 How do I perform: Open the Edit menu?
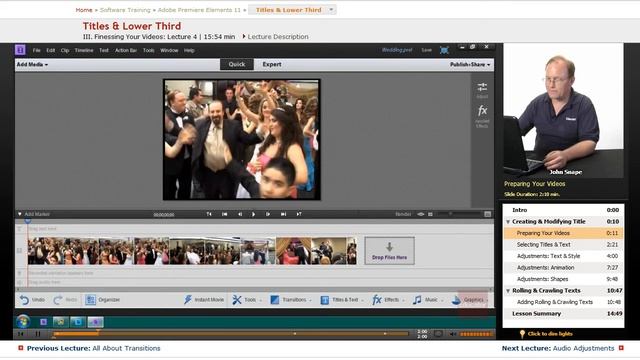[x=50, y=50]
